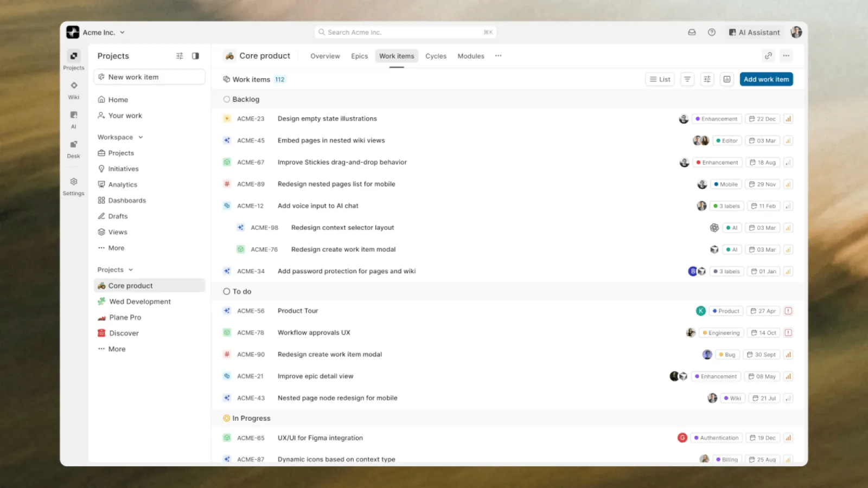The height and width of the screenshot is (488, 868).
Task: Open the user profile avatar
Action: [796, 33]
